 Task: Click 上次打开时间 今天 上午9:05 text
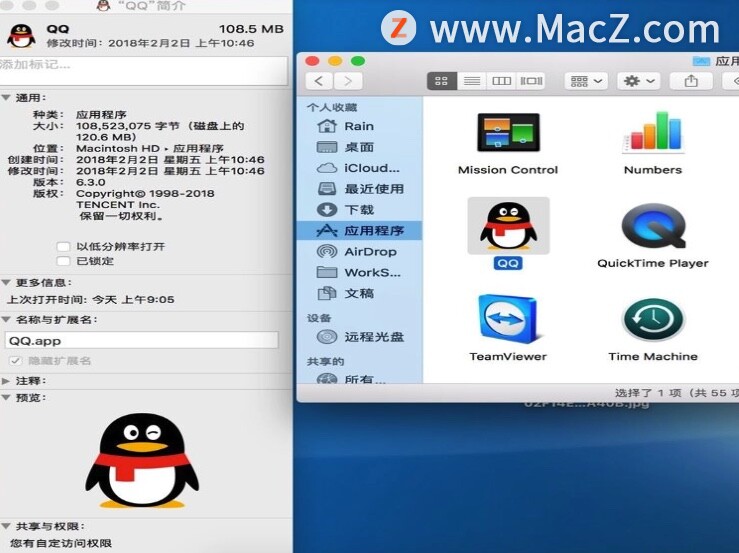(91, 299)
